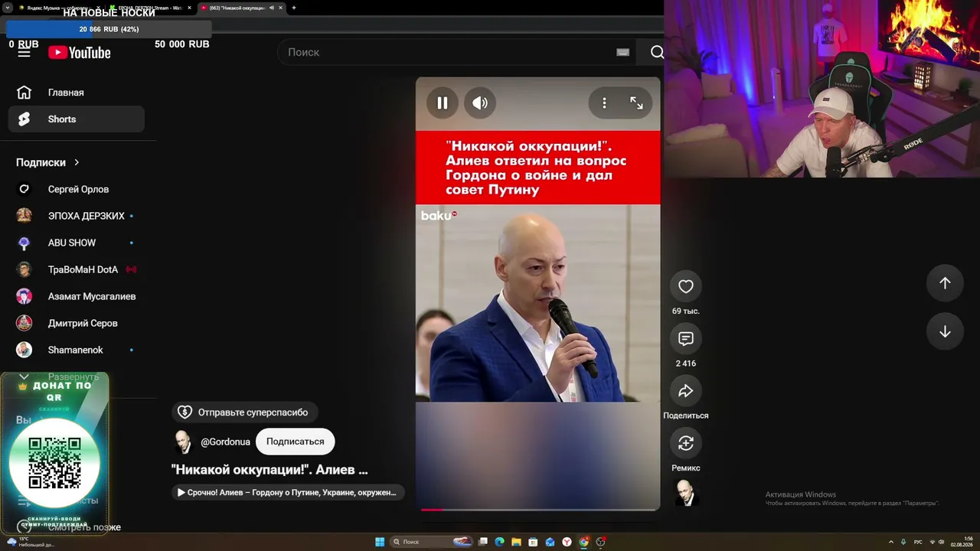Image resolution: width=980 pixels, height=551 pixels.
Task: Open the browser tab list dropdown arrow
Action: (7, 8)
